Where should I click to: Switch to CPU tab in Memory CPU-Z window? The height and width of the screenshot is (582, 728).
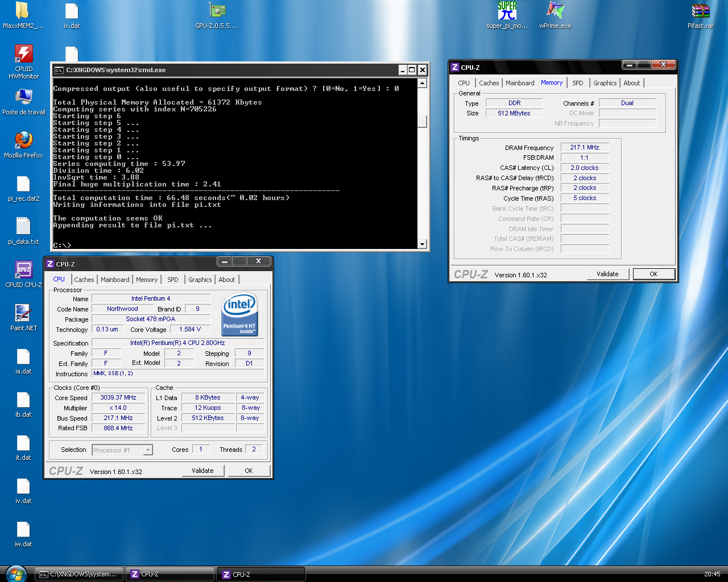[x=464, y=83]
